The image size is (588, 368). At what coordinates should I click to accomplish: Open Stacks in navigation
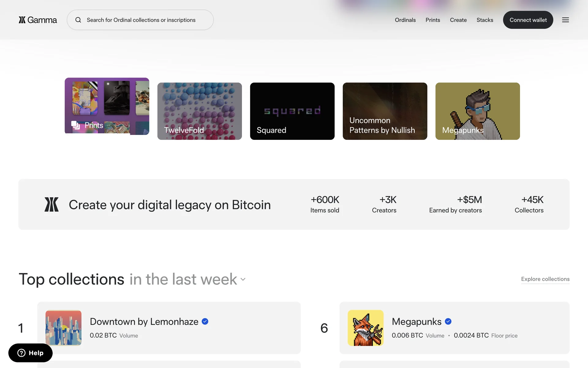(x=485, y=20)
